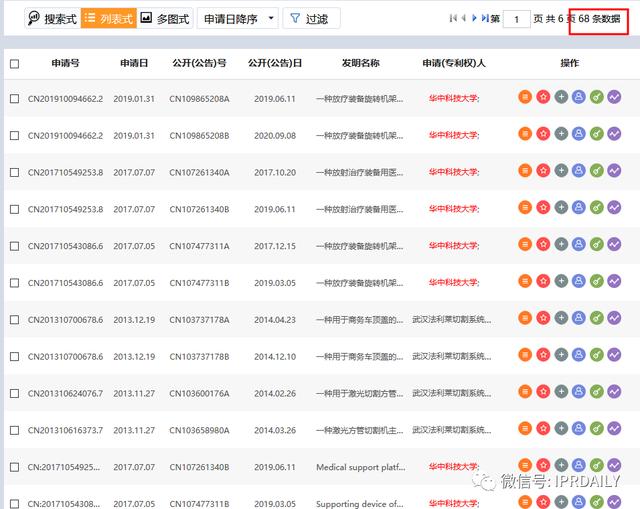Image resolution: width=640 pixels, height=509 pixels.
Task: Click the 过滤 filter button
Action: tap(311, 19)
